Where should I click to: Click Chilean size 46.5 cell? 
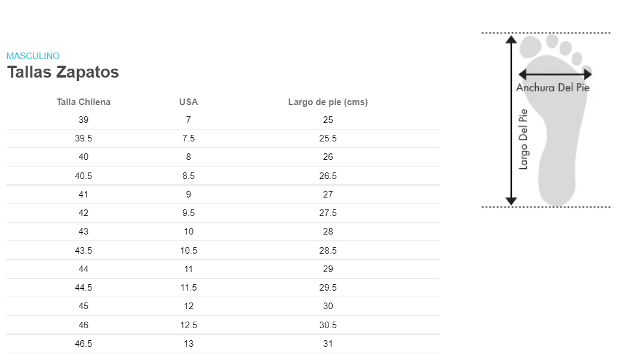[84, 344]
